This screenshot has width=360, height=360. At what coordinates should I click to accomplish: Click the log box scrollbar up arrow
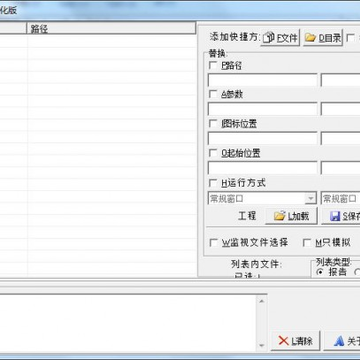[262, 301]
